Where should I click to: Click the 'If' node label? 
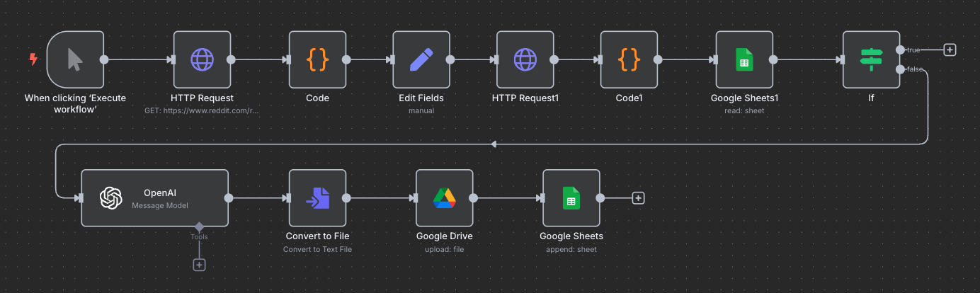[x=871, y=98]
